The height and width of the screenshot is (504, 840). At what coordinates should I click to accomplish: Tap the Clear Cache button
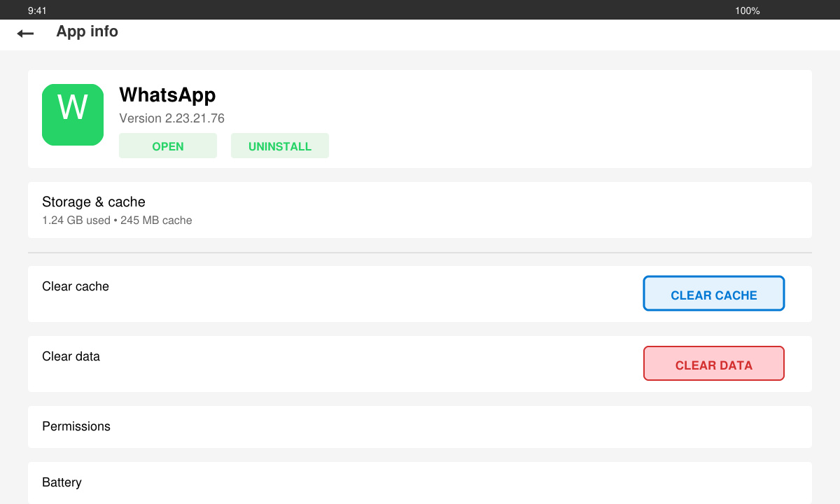click(x=714, y=293)
